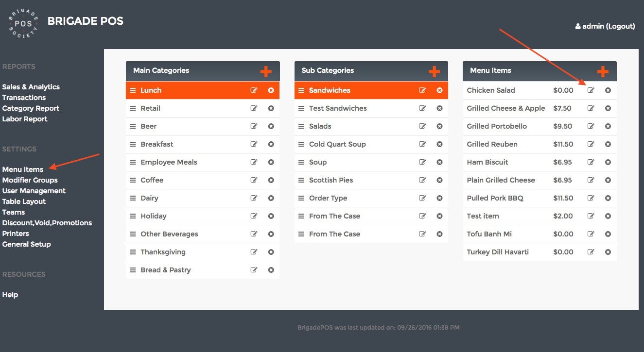Edit the Chicken Salad menu item
The height and width of the screenshot is (352, 644).
click(x=591, y=90)
